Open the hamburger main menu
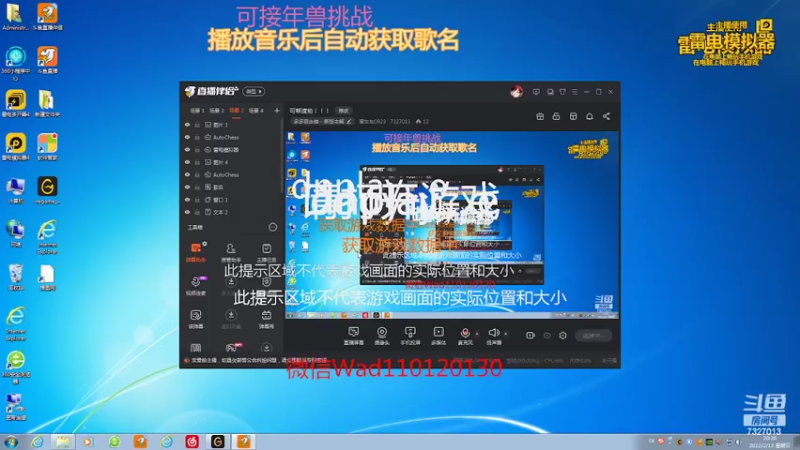 click(x=574, y=92)
